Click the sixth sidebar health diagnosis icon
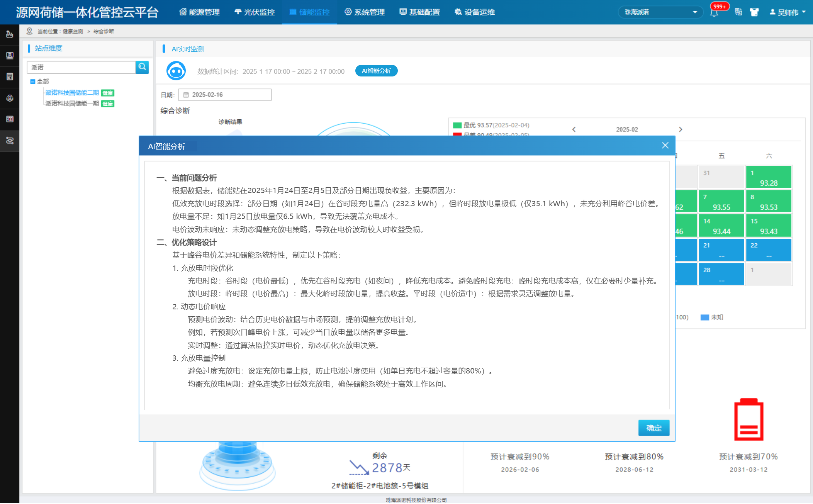 10,140
